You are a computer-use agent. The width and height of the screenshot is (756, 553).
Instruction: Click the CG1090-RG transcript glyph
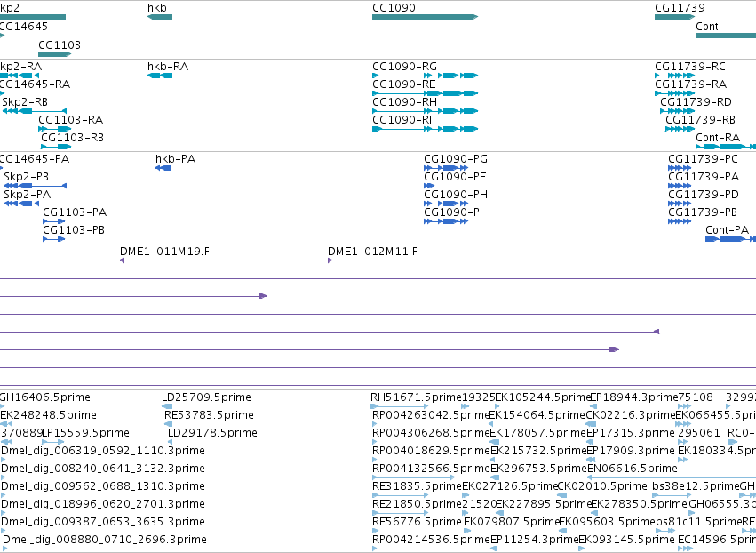(425, 76)
